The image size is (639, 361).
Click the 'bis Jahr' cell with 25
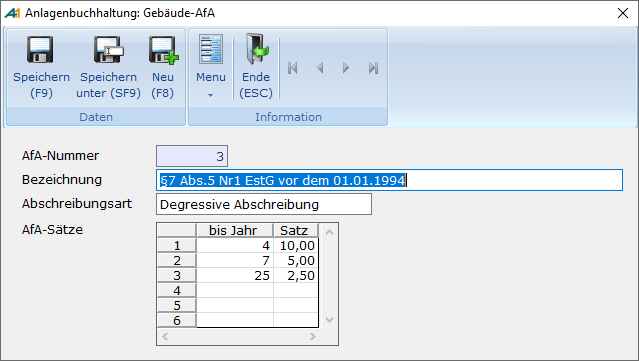click(235, 275)
